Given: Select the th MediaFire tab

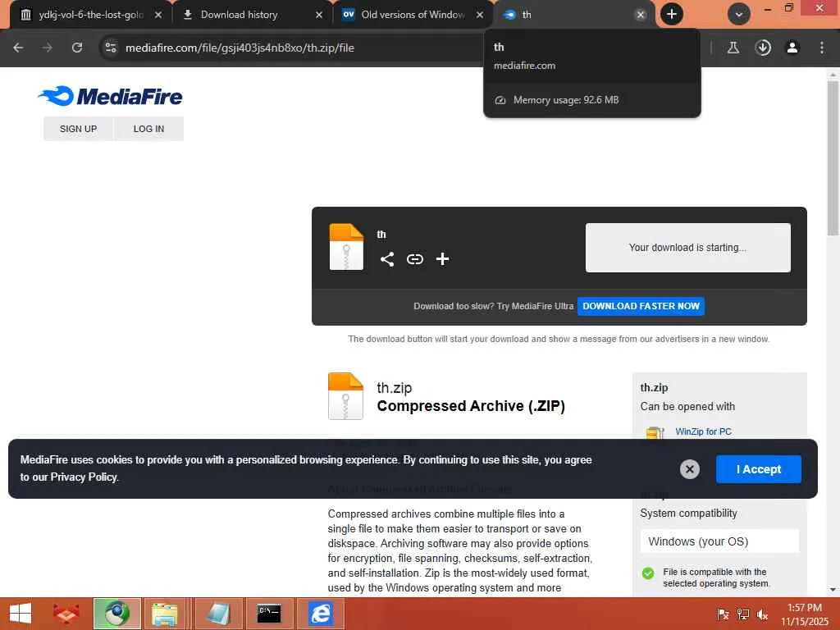Looking at the screenshot, I should pyautogui.click(x=568, y=15).
